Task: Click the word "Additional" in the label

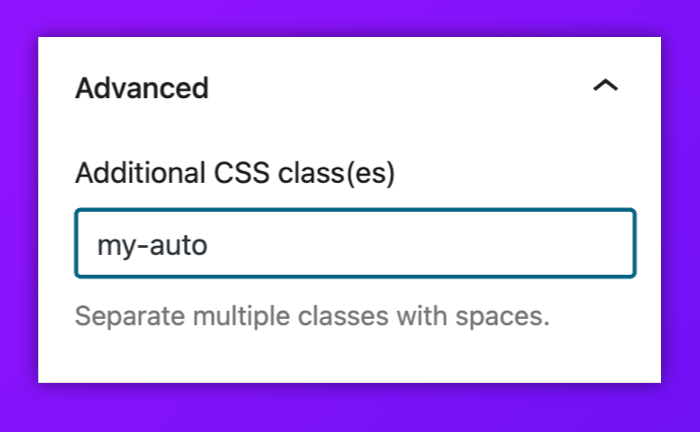Action: (140, 173)
